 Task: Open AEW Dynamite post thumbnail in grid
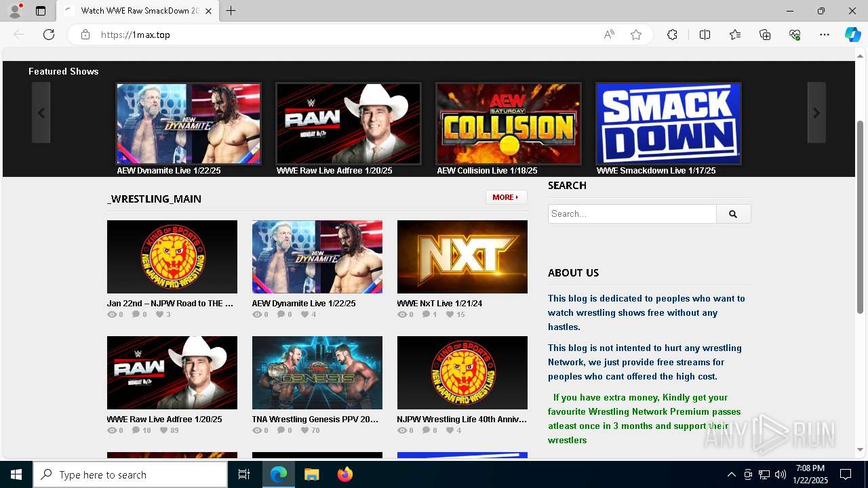tap(317, 257)
